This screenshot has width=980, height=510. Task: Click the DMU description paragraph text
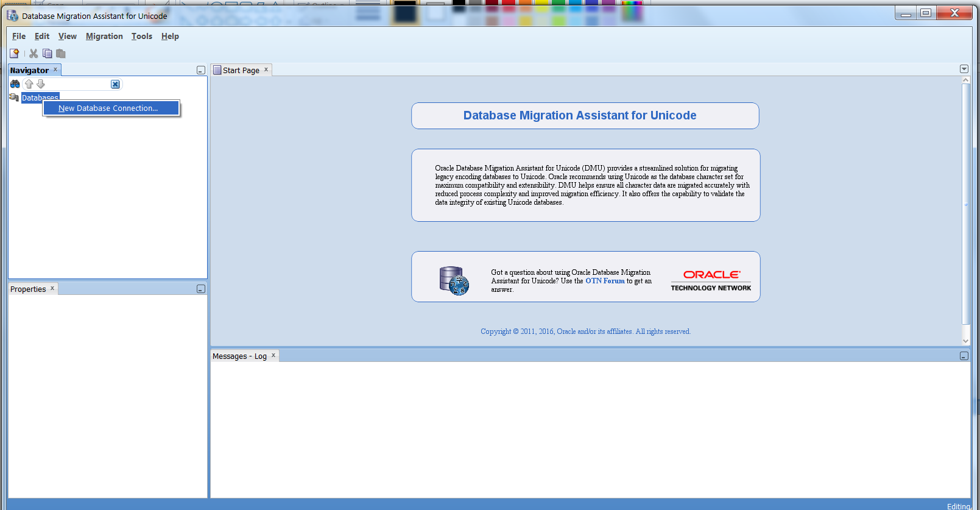point(592,185)
